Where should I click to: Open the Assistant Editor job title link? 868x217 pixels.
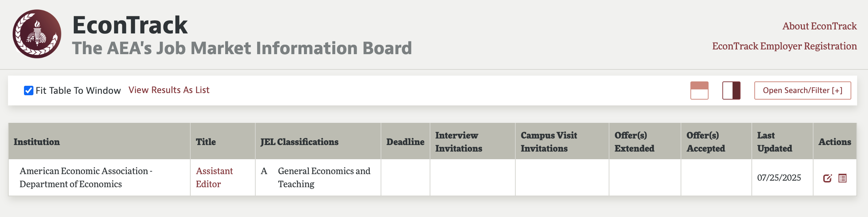point(214,177)
